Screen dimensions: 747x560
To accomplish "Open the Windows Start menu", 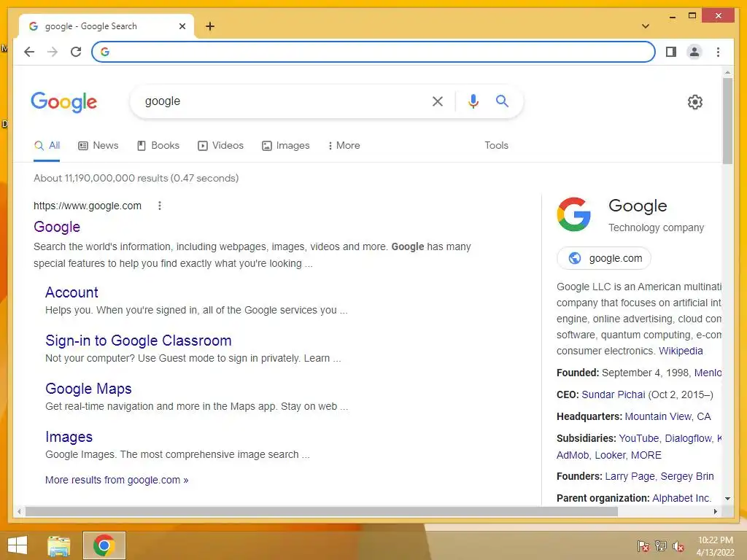I will point(18,545).
